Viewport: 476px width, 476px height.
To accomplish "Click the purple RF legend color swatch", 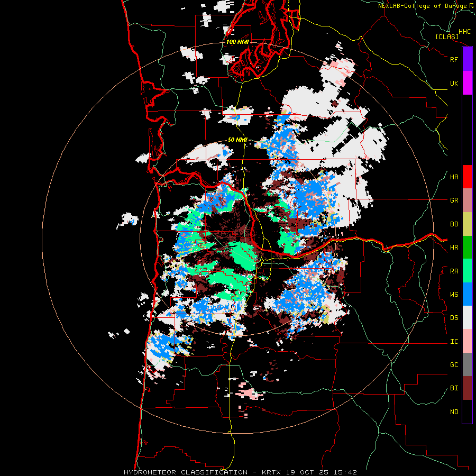I will [x=467, y=59].
